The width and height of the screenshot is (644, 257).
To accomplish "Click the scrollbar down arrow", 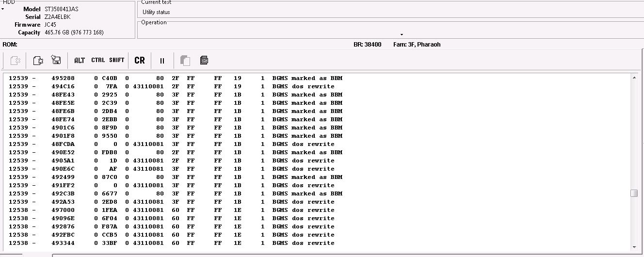I will tap(634, 247).
